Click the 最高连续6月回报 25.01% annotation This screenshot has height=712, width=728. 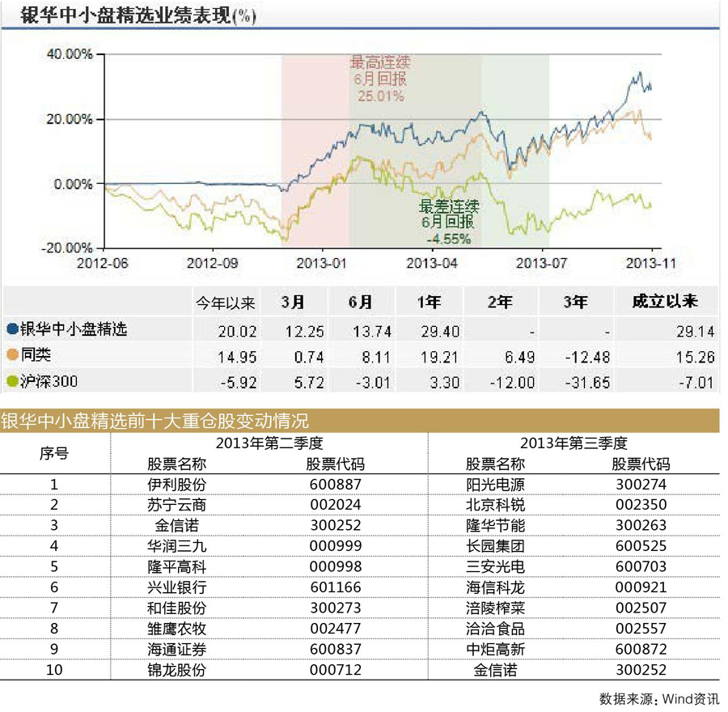[x=380, y=79]
